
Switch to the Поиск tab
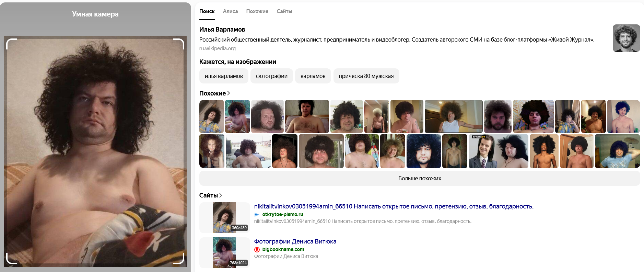coord(207,11)
